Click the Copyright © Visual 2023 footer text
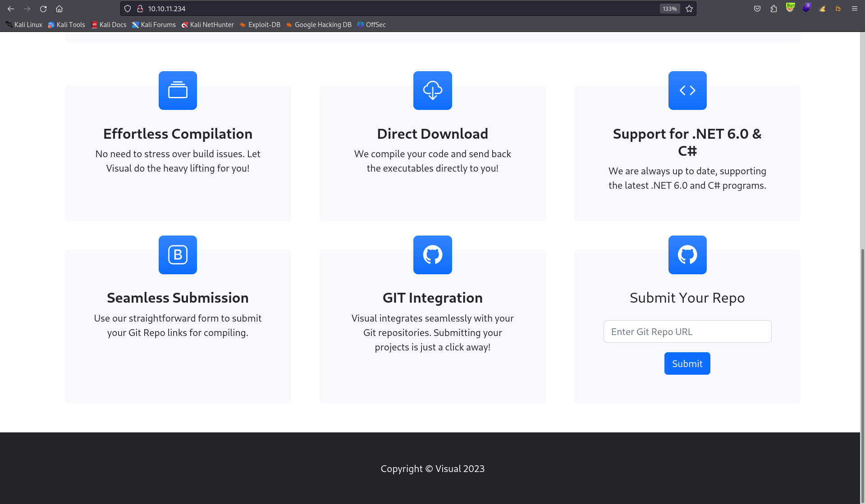Image resolution: width=865 pixels, height=504 pixels. coord(433,469)
